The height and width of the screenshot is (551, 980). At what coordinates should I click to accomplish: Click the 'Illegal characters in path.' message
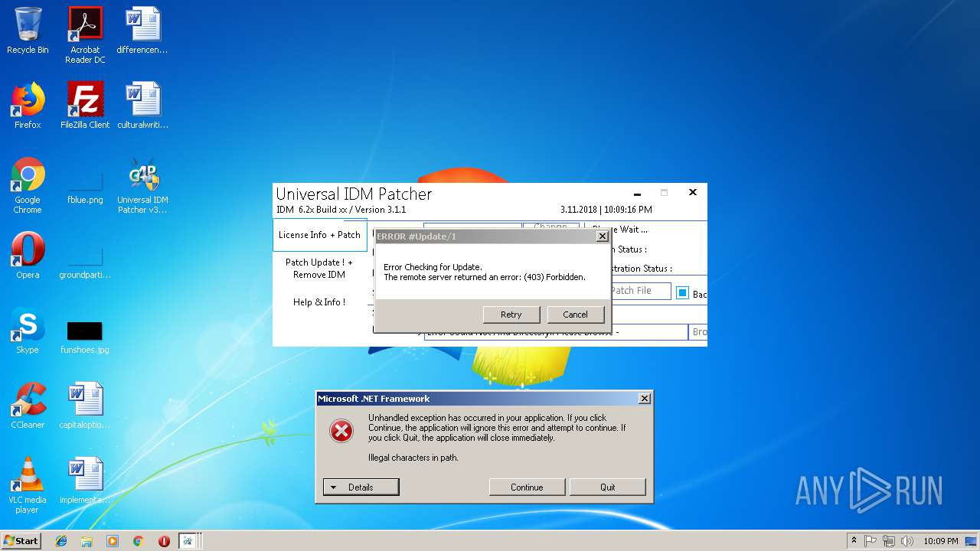tap(413, 458)
